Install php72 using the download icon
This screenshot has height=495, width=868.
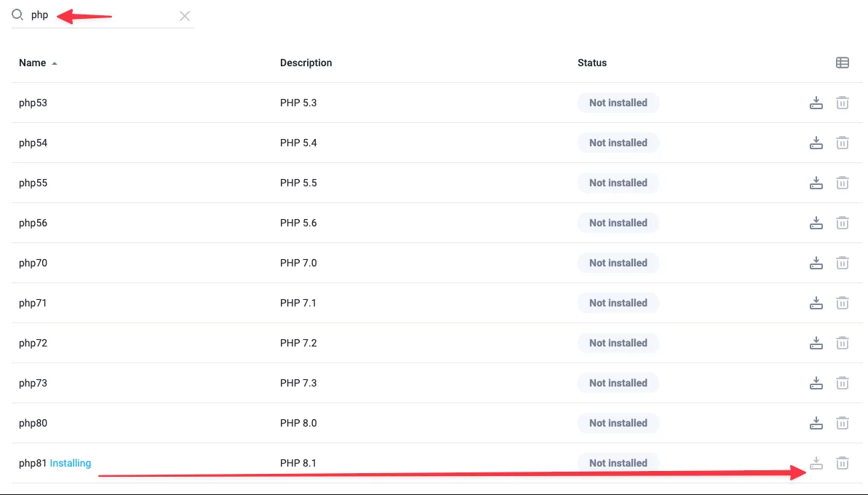816,343
